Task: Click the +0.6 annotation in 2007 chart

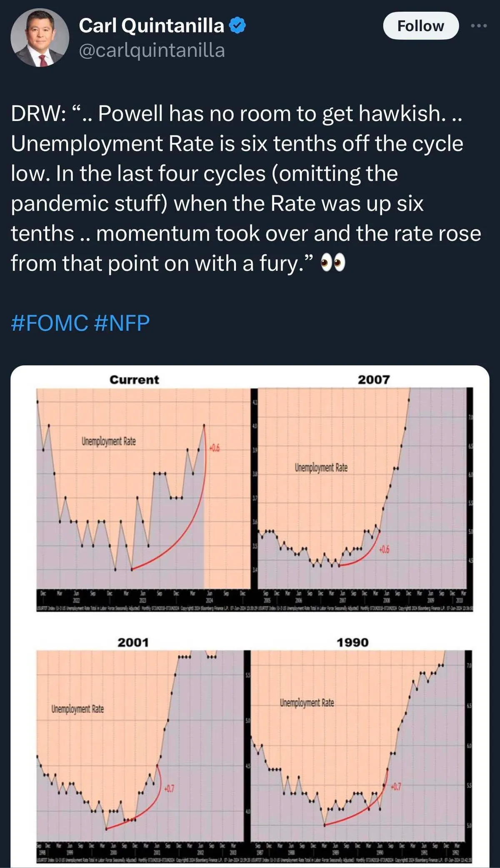Action: pyautogui.click(x=384, y=550)
